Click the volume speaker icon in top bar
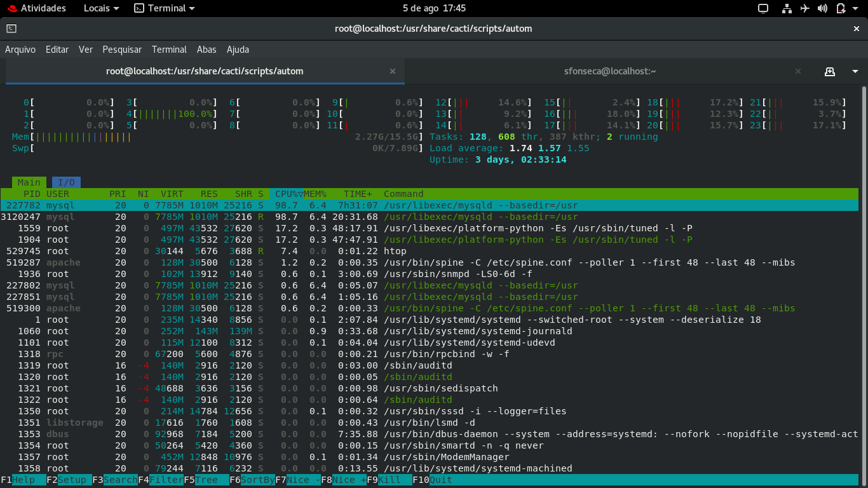 coord(823,8)
